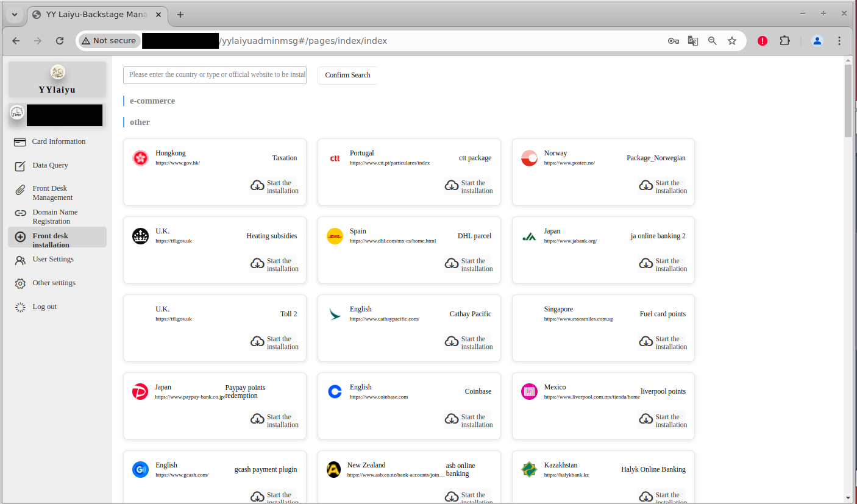857x504 pixels.
Task: Click the vertical page scrollbar thumb
Action: pyautogui.click(x=848, y=101)
